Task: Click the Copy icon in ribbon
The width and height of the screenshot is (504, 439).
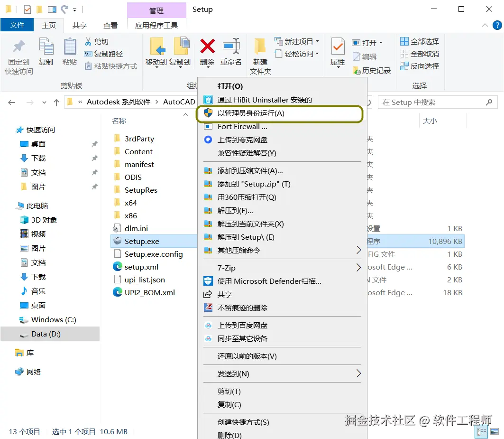Action: click(46, 47)
